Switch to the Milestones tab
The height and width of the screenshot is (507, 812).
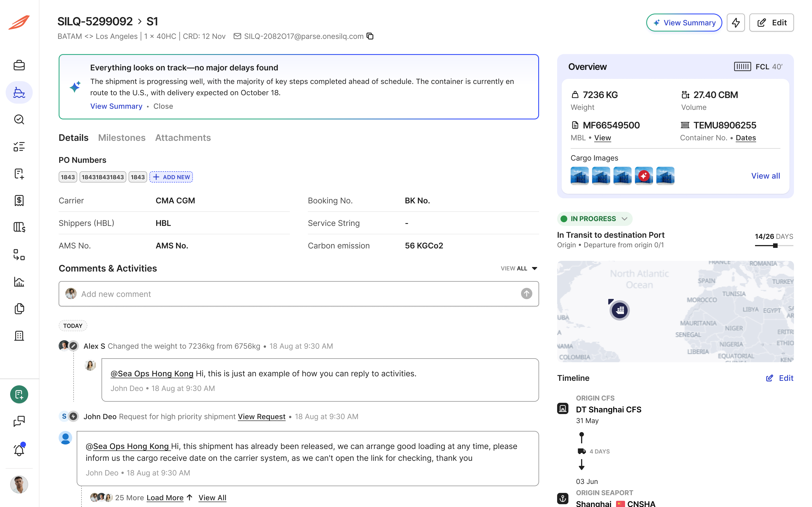[x=122, y=137]
